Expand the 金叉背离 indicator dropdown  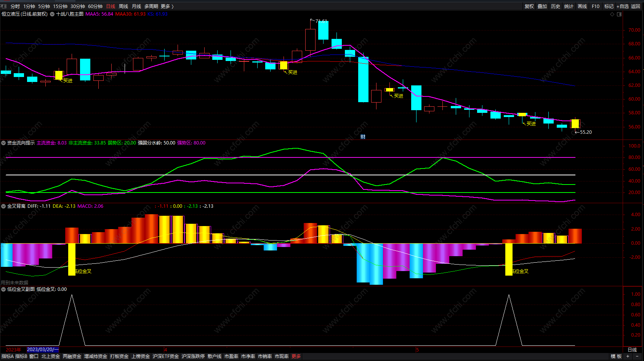tap(3, 206)
